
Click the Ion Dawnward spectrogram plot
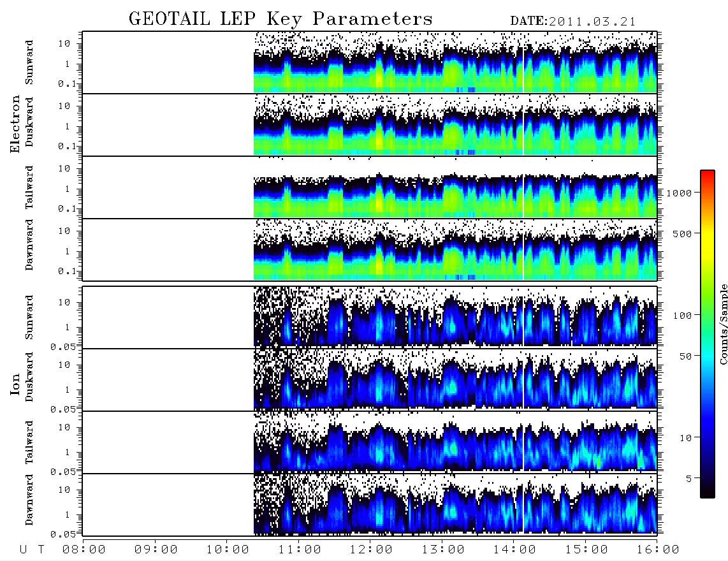click(370, 505)
